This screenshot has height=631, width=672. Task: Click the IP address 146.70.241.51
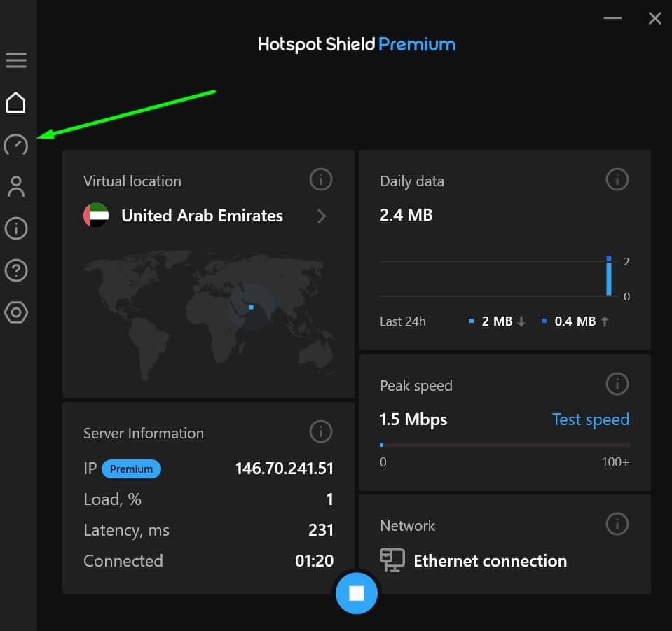284,469
